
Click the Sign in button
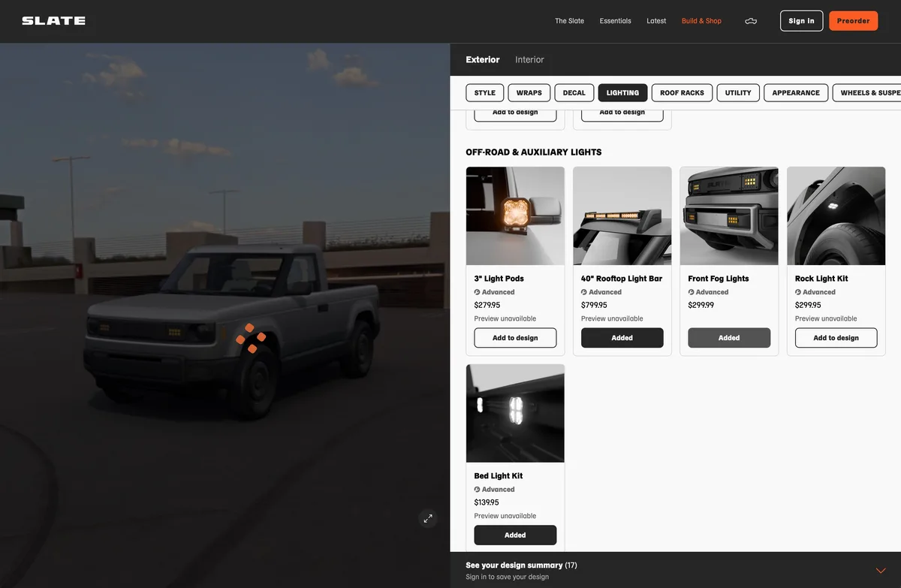click(x=801, y=21)
